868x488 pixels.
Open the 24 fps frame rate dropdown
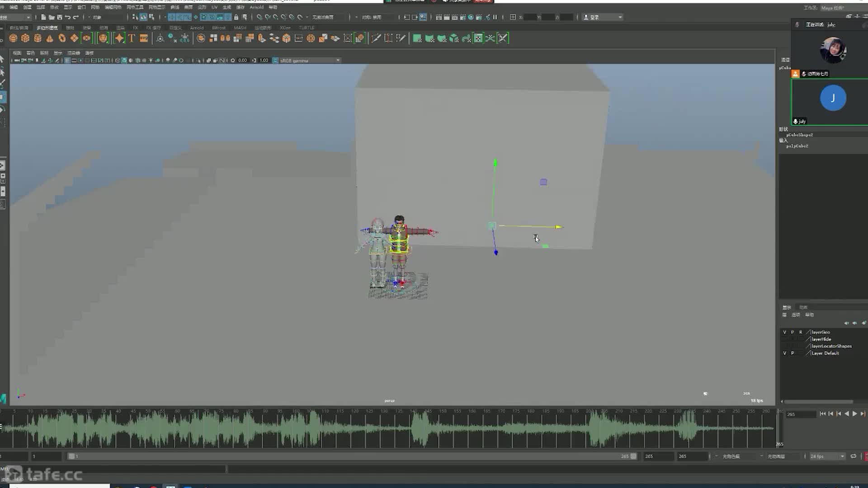point(827,456)
